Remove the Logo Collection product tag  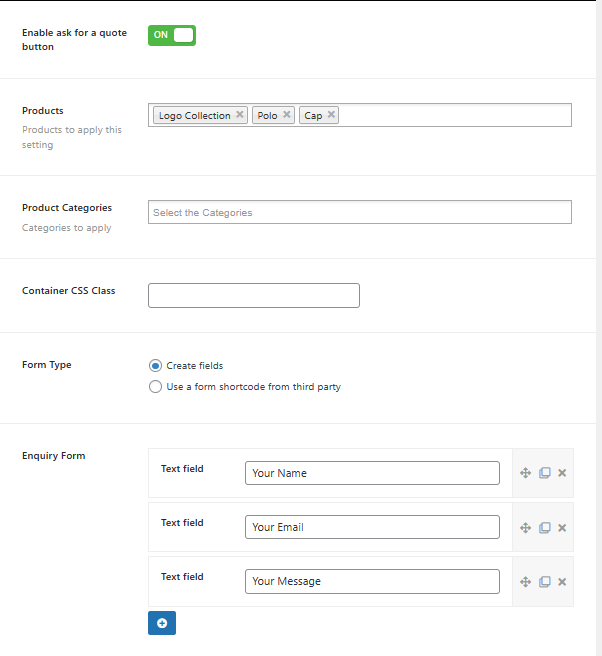240,114
